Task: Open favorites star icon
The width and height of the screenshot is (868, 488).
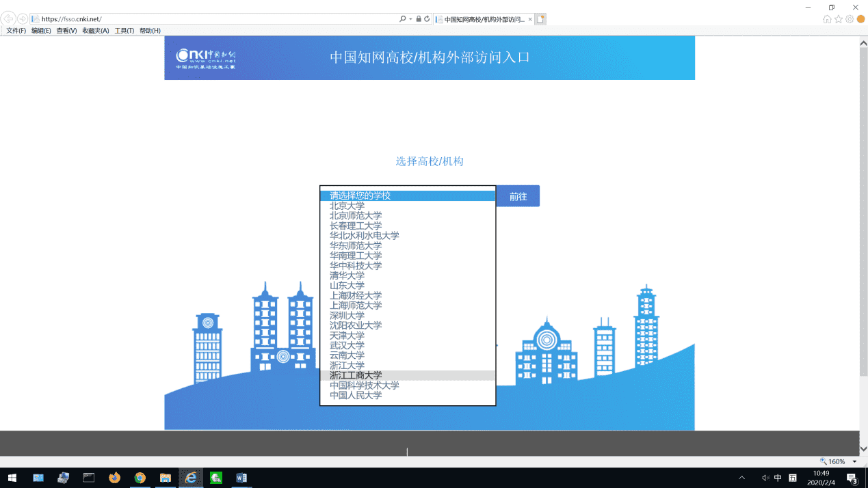Action: click(x=838, y=19)
